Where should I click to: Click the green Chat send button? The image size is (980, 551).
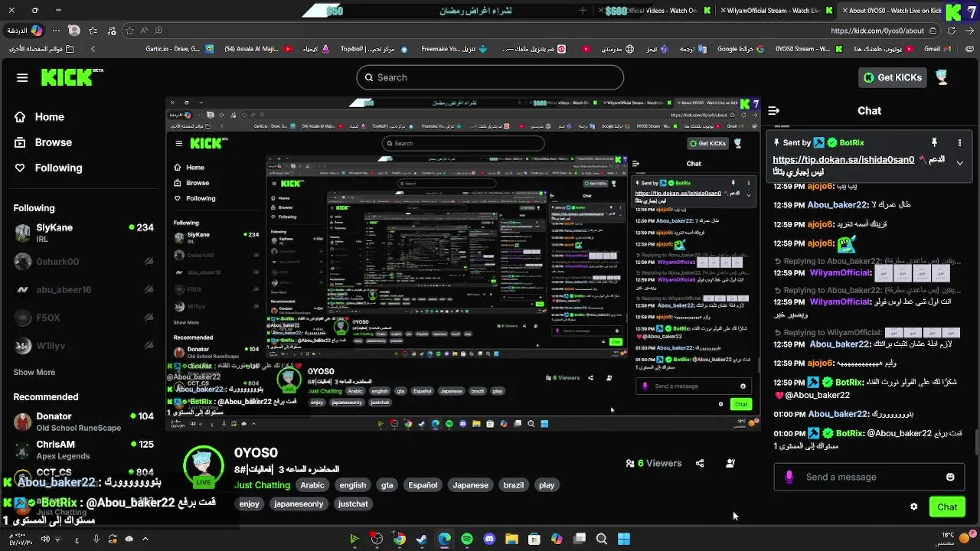pyautogui.click(x=947, y=507)
